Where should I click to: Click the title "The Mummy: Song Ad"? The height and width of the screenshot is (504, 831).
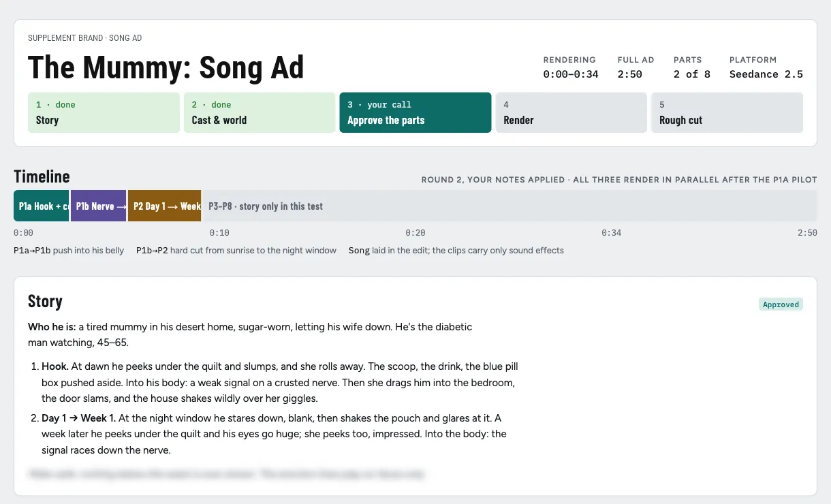click(166, 67)
